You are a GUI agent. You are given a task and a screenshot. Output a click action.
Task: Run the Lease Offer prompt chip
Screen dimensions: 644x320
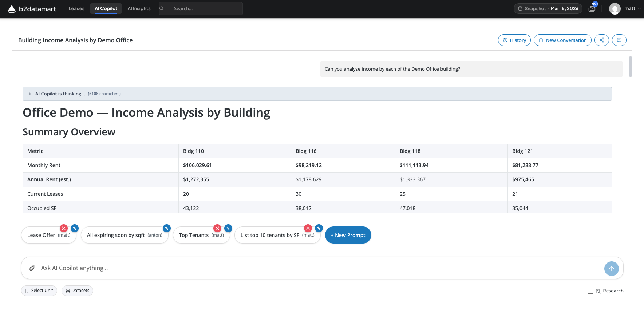[49, 235]
